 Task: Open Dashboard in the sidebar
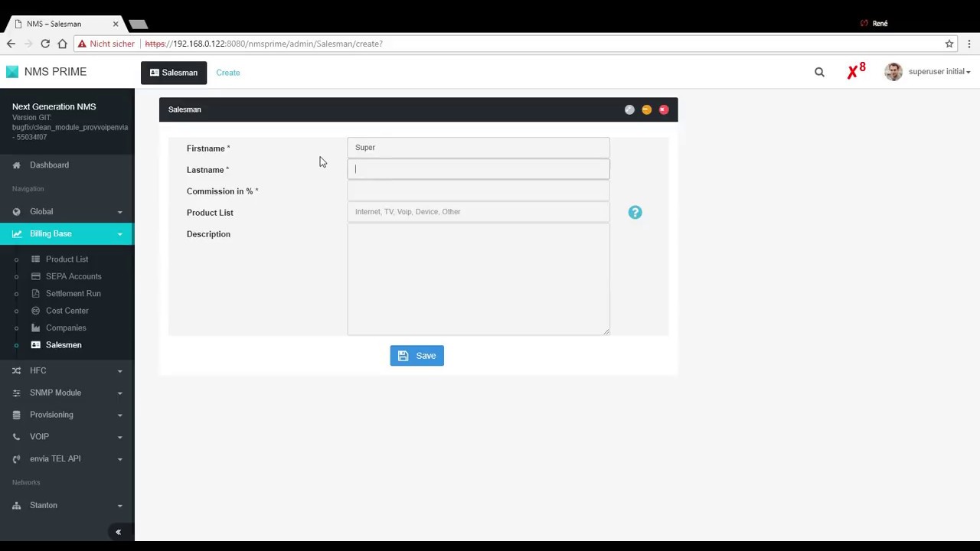49,165
